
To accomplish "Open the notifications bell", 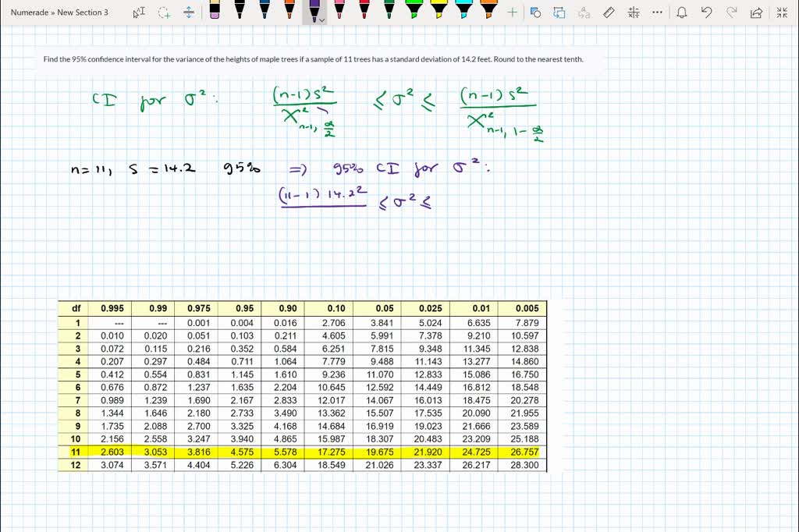I will 683,12.
